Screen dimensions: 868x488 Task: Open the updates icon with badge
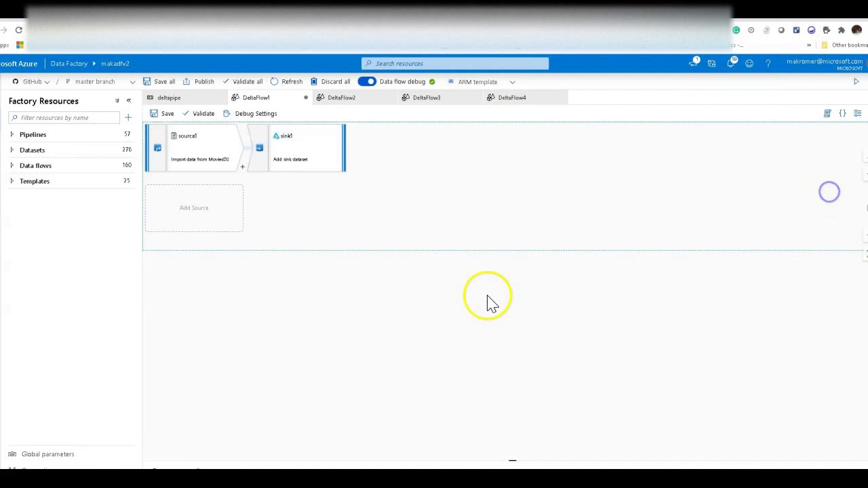[x=694, y=63]
